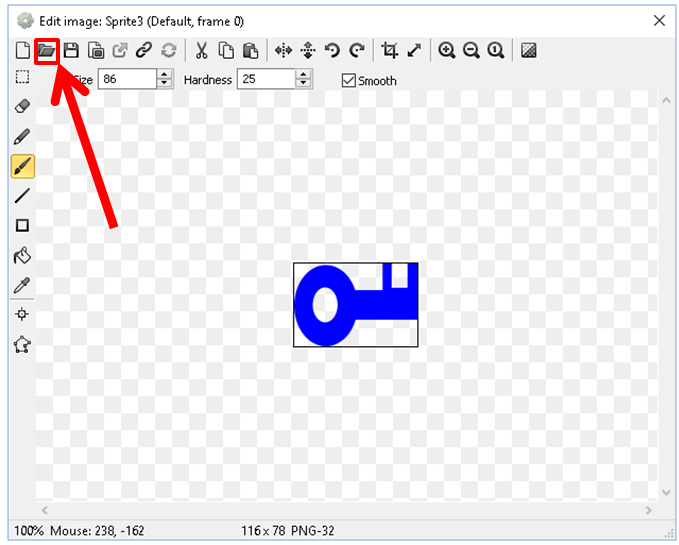Click the blue key sprite image
The width and height of the screenshot is (679, 545).
point(355,304)
